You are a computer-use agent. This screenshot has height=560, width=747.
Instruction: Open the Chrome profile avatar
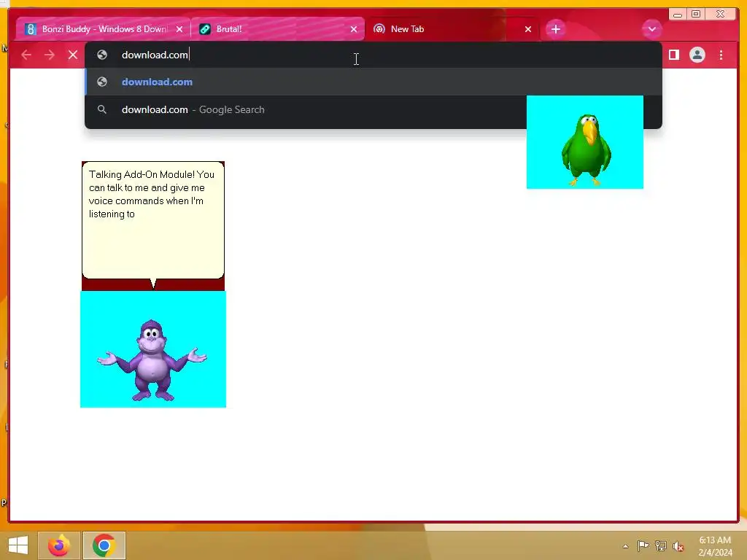[697, 55]
